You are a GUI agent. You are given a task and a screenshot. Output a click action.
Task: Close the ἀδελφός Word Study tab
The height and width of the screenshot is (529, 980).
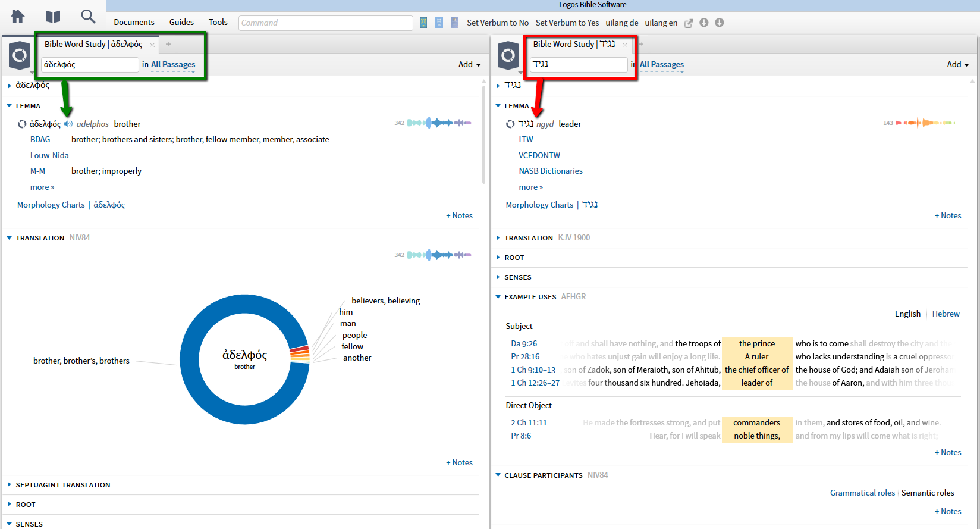coord(152,45)
